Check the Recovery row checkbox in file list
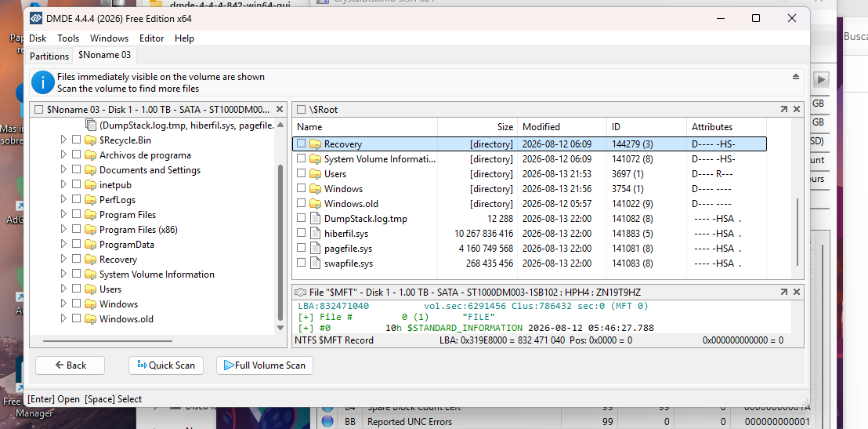Viewport: 868px width, 429px height. click(x=301, y=144)
